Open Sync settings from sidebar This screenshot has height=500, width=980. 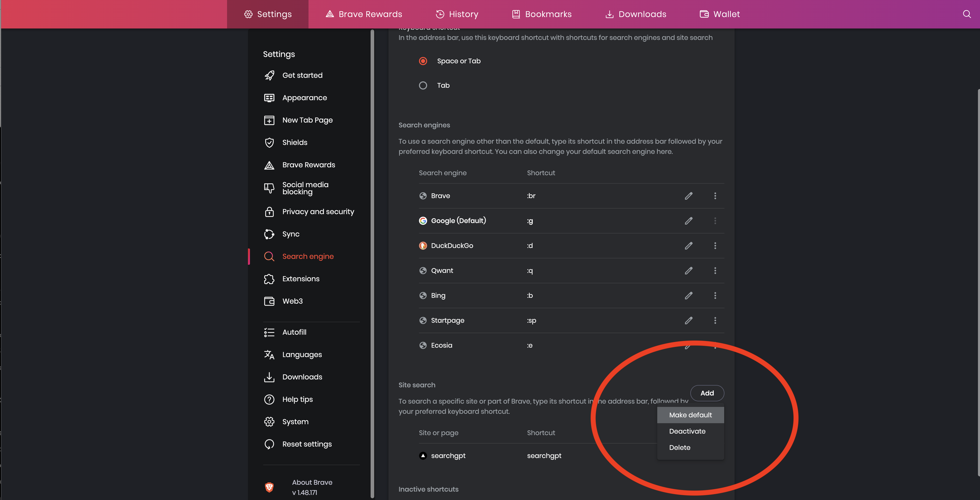coord(291,234)
